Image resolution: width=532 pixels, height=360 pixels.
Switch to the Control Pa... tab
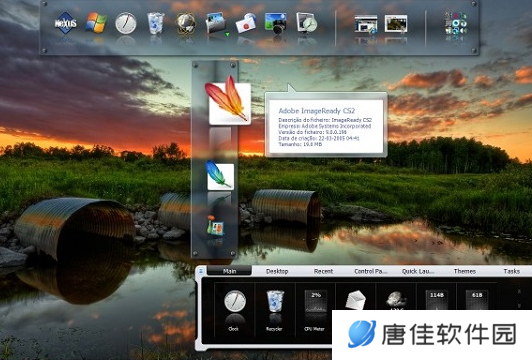pos(371,271)
